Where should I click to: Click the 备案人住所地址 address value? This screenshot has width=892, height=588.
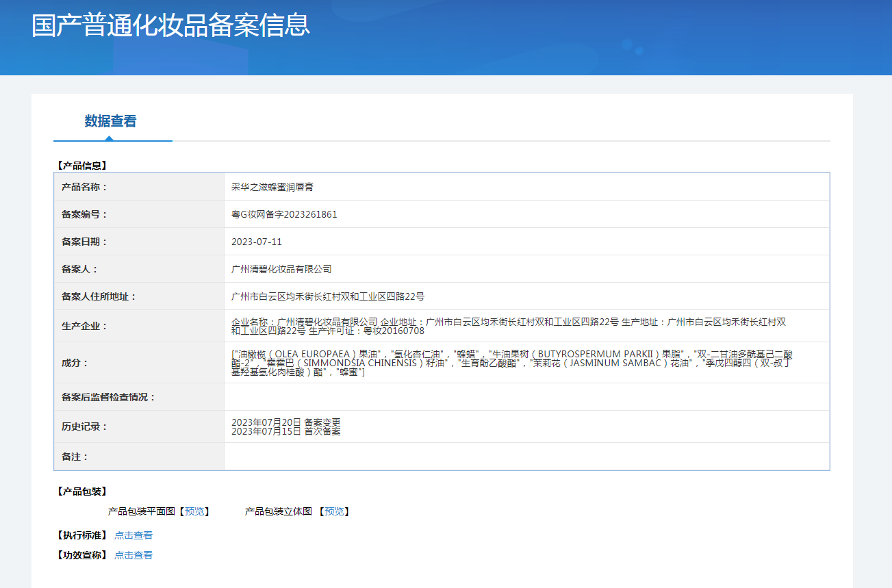coord(328,296)
